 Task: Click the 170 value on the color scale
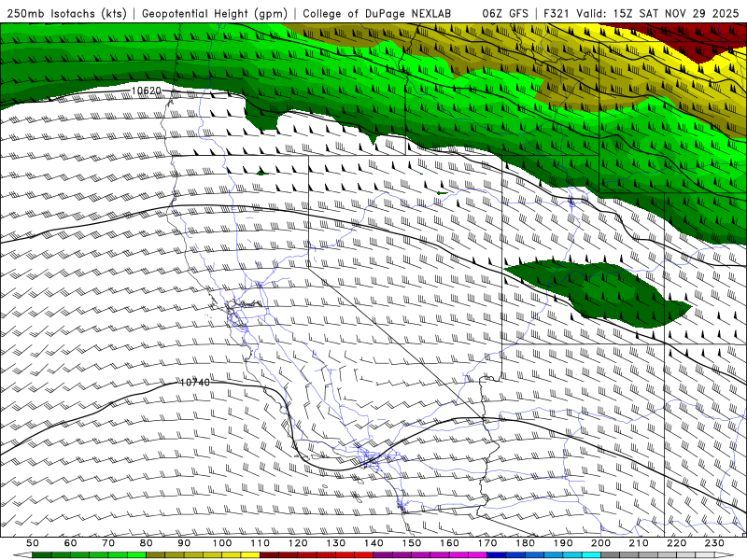point(487,543)
